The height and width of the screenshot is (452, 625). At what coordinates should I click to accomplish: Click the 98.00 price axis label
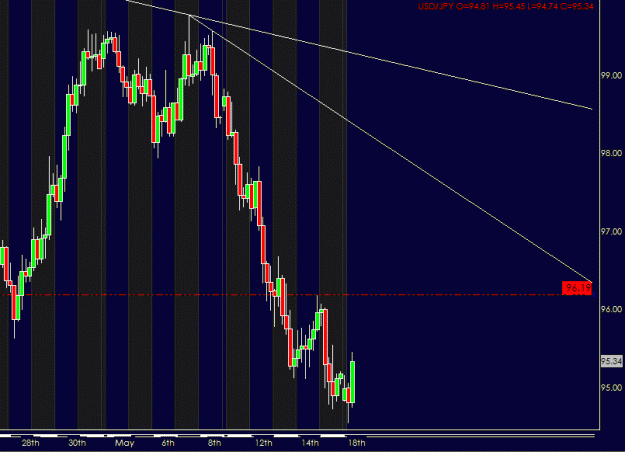tap(611, 153)
